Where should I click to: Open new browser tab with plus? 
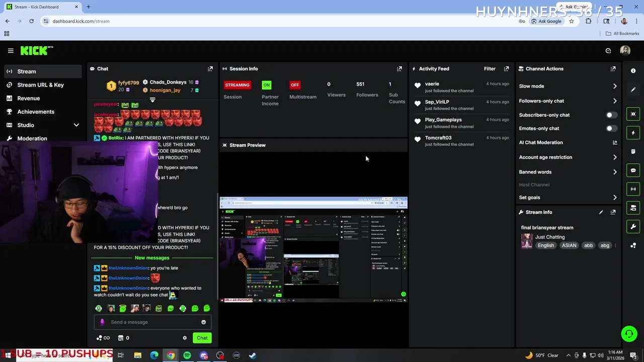[x=89, y=7]
